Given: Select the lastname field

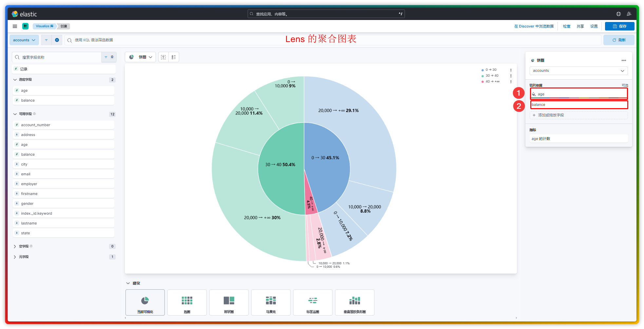Looking at the screenshot, I should click(x=64, y=223).
